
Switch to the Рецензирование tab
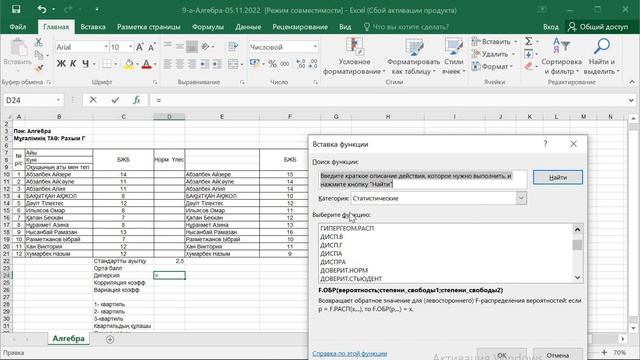[x=300, y=27]
